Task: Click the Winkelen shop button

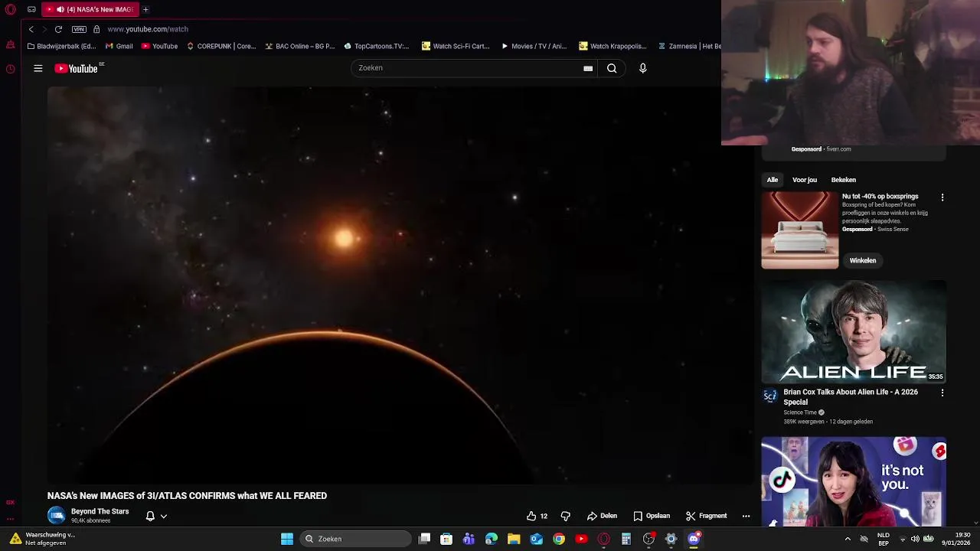Action: coord(863,260)
